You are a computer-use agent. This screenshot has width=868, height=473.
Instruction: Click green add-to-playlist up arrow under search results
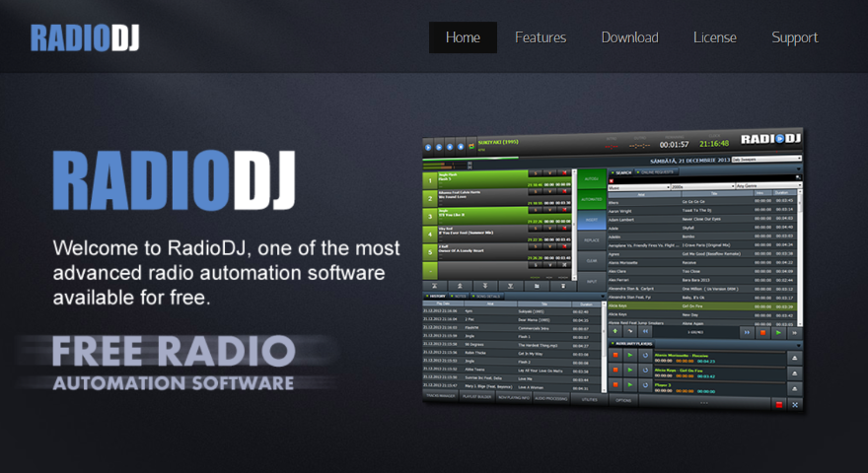(615, 331)
